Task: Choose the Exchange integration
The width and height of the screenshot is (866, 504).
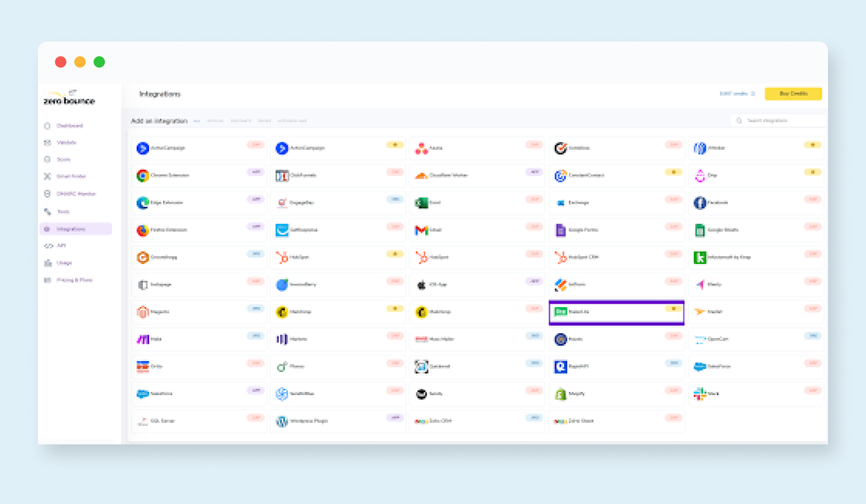Action: point(616,203)
